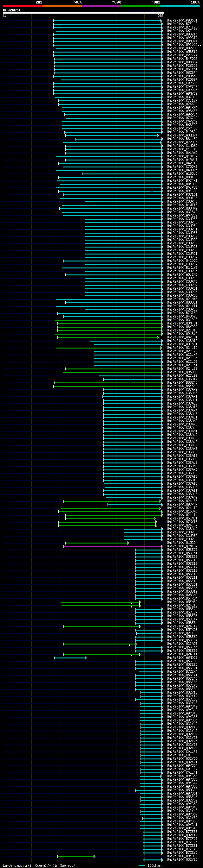Select UniRef100_A9TRN4 label
This screenshot has width=203, height=868.
click(182, 108)
